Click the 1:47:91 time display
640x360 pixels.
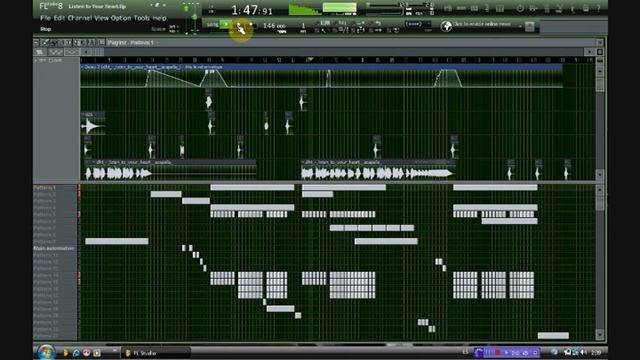(x=251, y=10)
